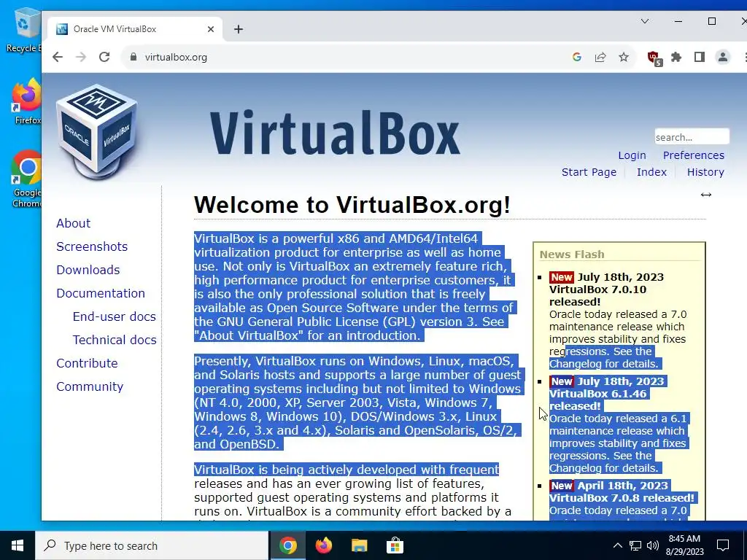Click "VirtualBox 6.1.46 released!" headline
The image size is (747, 560).
(598, 400)
